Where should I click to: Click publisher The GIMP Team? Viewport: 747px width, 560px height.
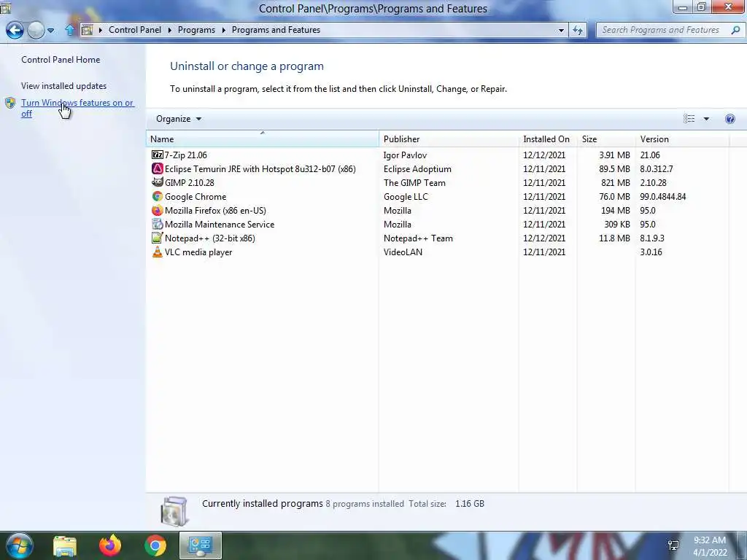(x=414, y=182)
